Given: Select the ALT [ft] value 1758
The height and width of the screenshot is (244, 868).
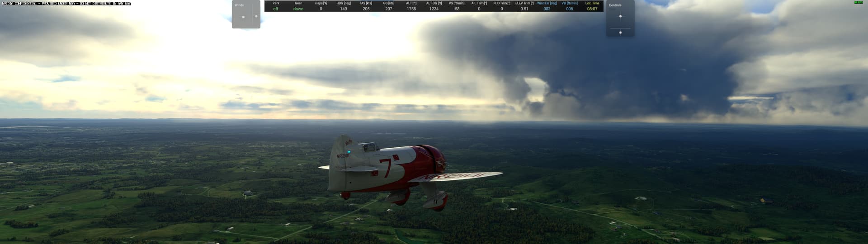Looking at the screenshot, I should tap(411, 9).
